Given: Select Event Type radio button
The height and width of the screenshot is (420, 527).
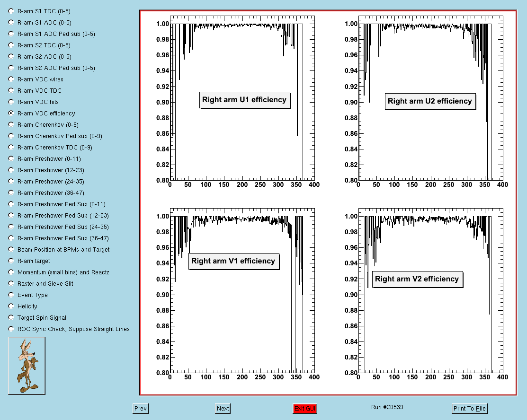Looking at the screenshot, I should coord(11,295).
